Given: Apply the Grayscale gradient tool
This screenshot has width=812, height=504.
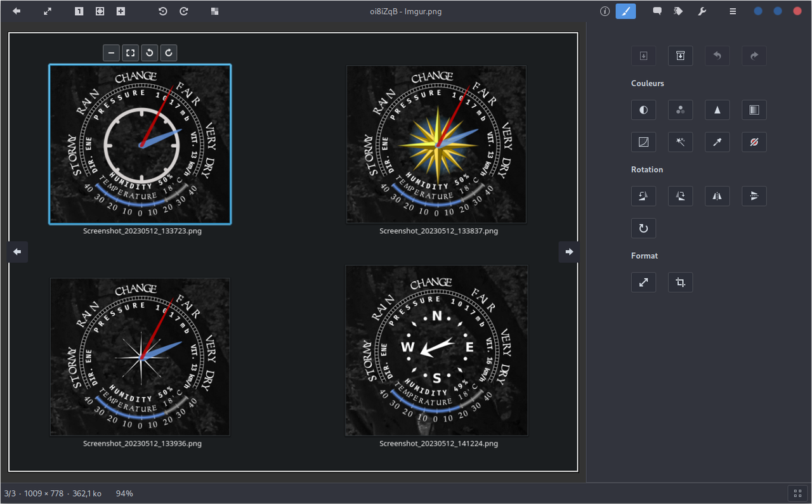Looking at the screenshot, I should click(754, 110).
